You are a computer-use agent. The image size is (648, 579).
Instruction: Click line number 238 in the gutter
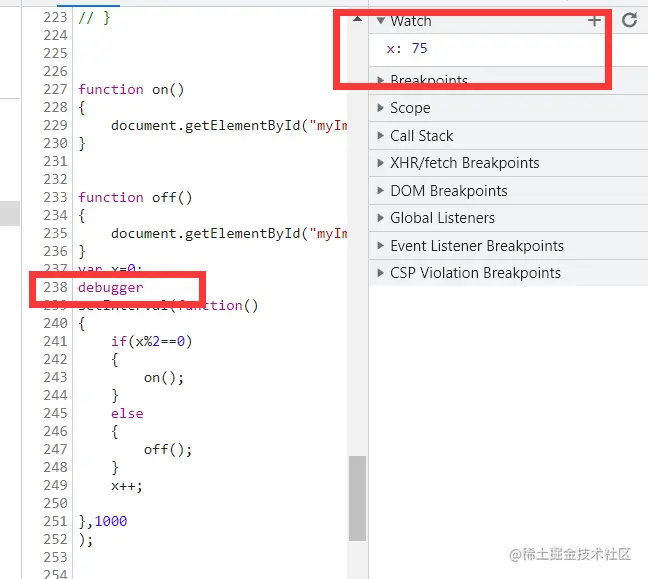(x=55, y=287)
